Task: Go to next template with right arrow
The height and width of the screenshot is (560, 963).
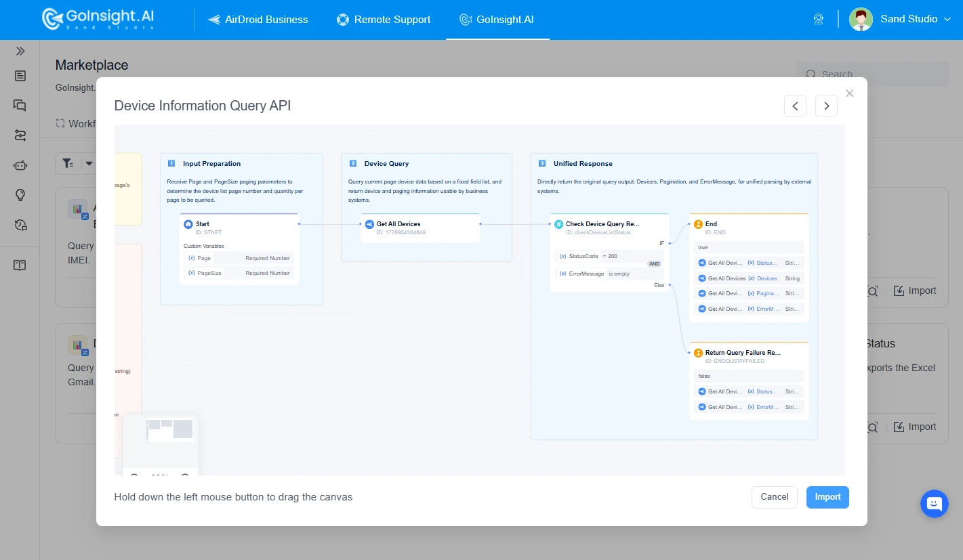Action: [x=826, y=106]
